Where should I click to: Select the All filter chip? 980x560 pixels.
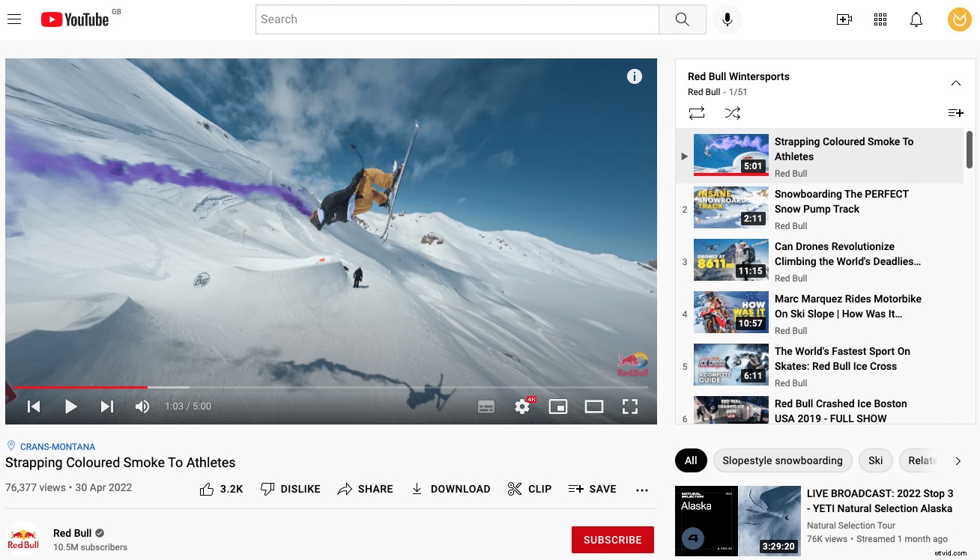click(x=691, y=460)
